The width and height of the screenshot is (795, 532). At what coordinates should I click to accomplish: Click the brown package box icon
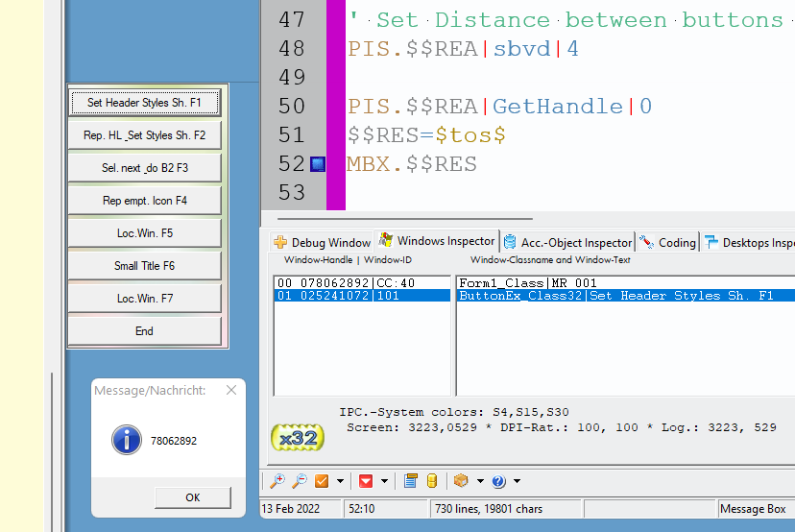coord(461,481)
